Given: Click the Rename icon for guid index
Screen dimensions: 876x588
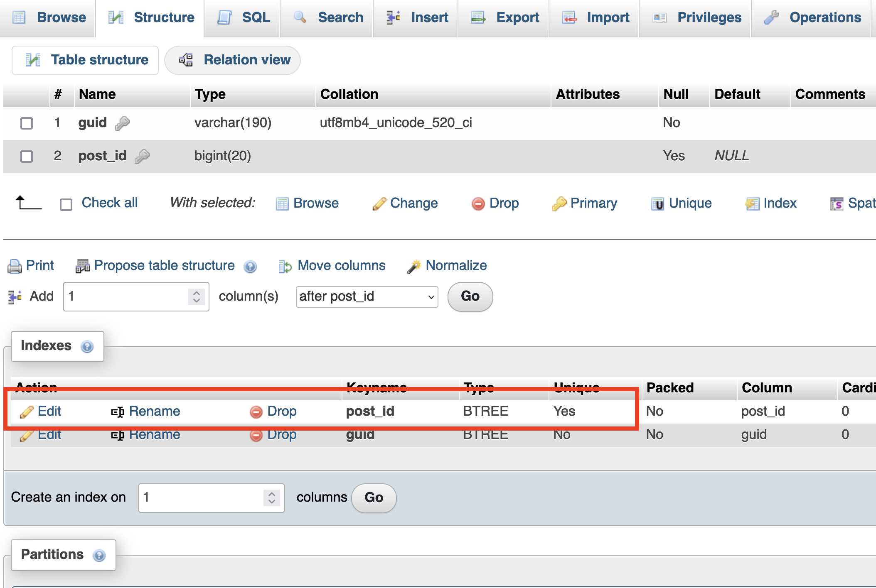Looking at the screenshot, I should click(118, 435).
